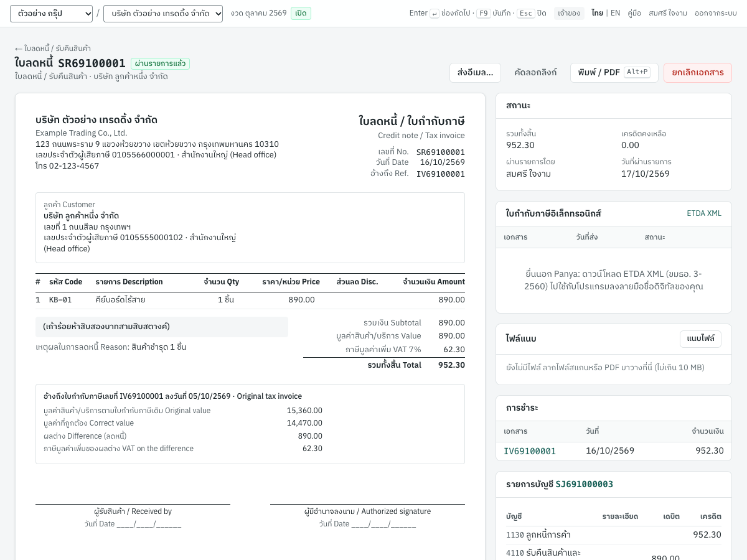Image resolution: width=747 pixels, height=560 pixels.
Task: Click the งวด ตุลาคม 2569 period label
Action: click(x=258, y=13)
